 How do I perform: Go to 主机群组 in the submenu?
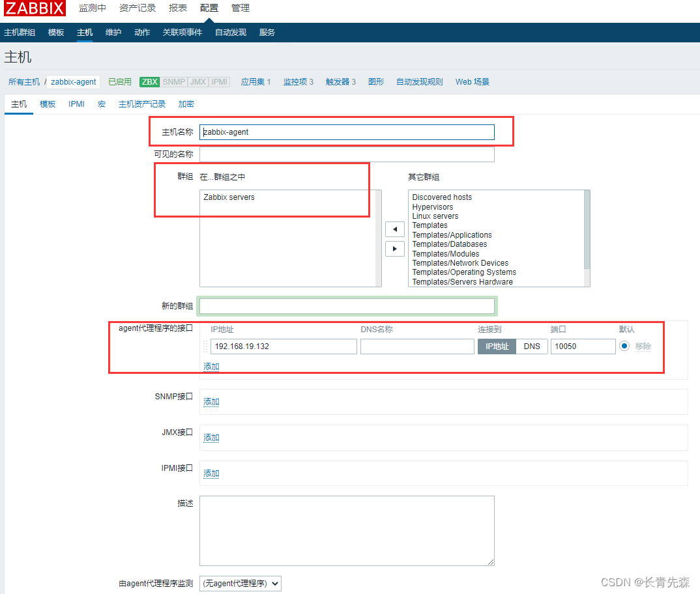tap(20, 33)
